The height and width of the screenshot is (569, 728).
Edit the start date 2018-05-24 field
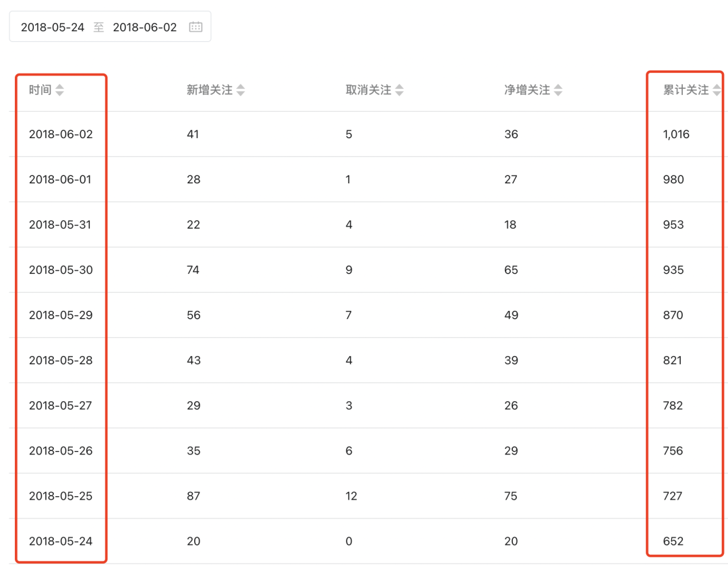(x=53, y=27)
